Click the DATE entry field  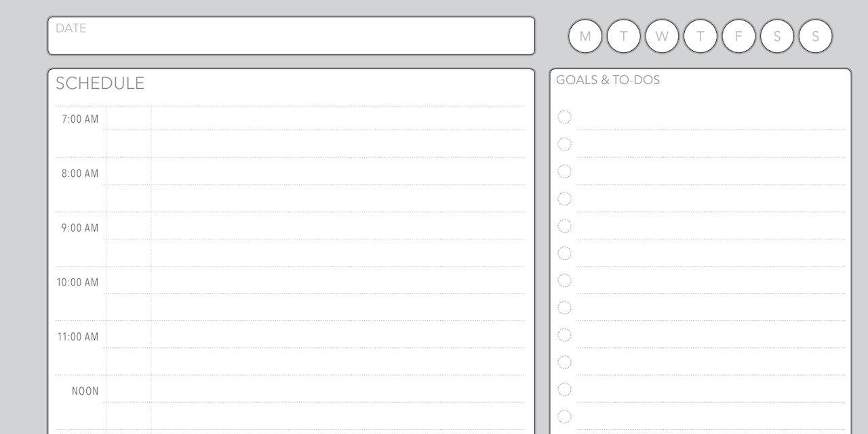click(291, 35)
